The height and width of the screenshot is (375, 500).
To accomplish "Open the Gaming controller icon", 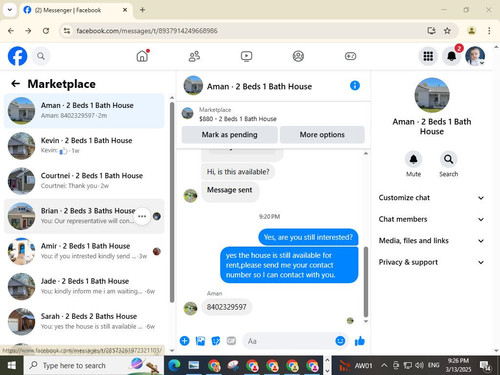I will coord(350,56).
